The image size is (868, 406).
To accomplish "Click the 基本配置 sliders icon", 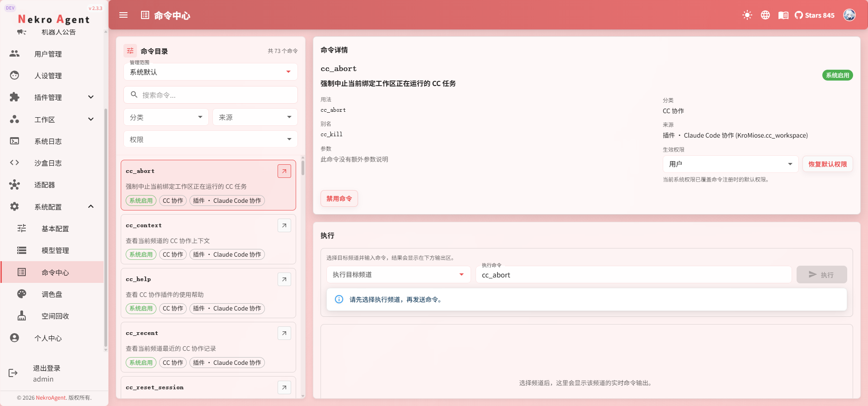I will [22, 228].
